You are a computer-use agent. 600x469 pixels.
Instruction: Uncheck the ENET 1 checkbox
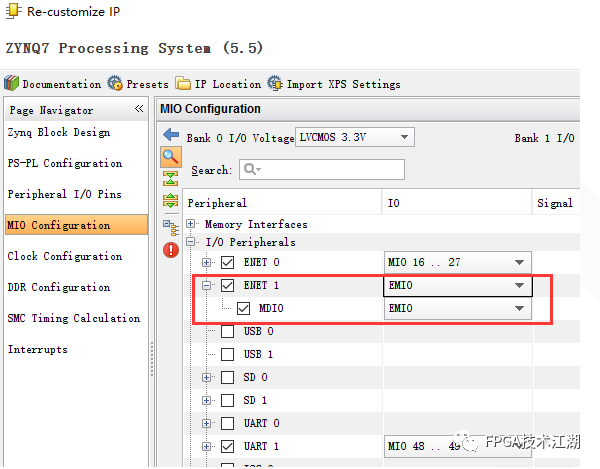click(x=227, y=285)
